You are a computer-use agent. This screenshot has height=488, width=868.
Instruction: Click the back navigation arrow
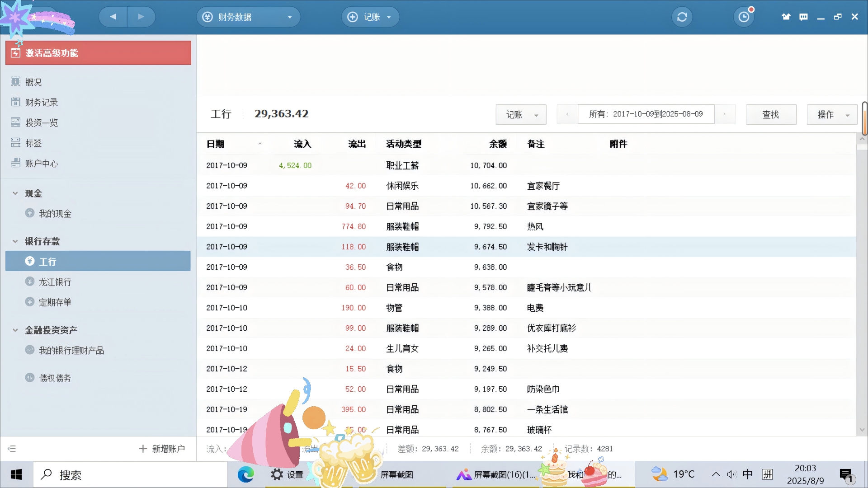(x=113, y=17)
